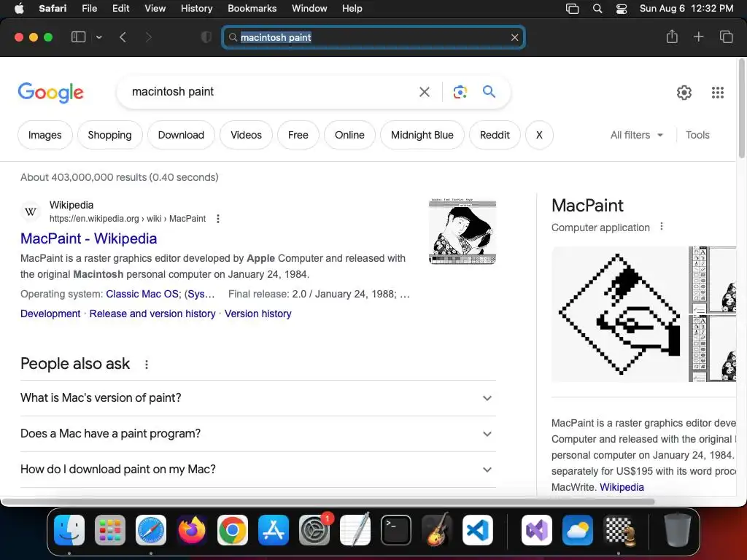Viewport: 747px width, 560px height.
Task: Open the sidebar dropdown chevron in Safari toolbar
Action: click(x=99, y=37)
